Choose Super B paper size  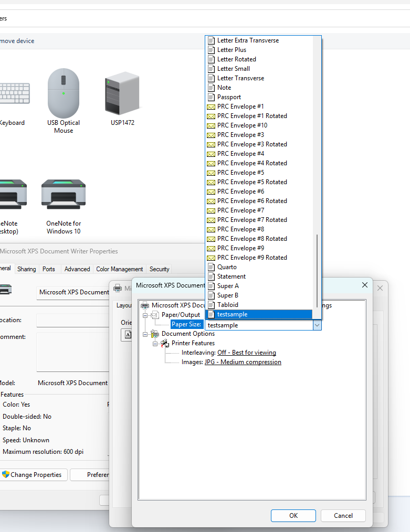[x=259, y=295]
